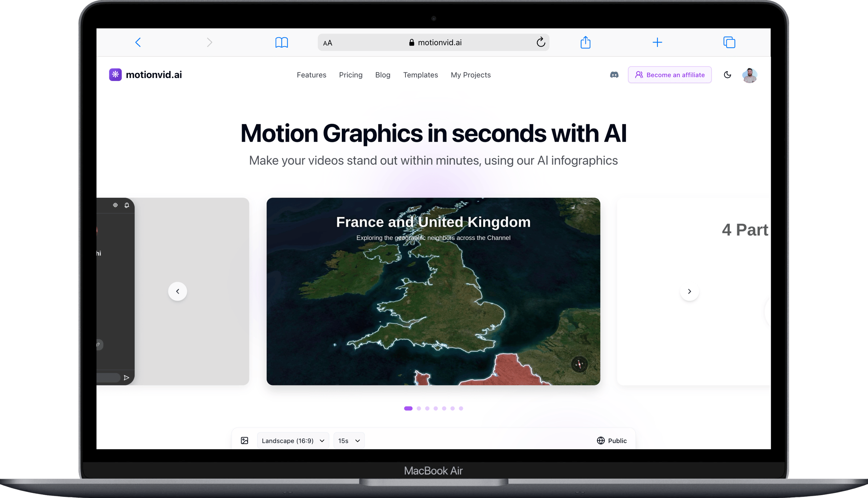Screen dimensions: 868x498
Task: Select the second carousel dot
Action: point(419,408)
